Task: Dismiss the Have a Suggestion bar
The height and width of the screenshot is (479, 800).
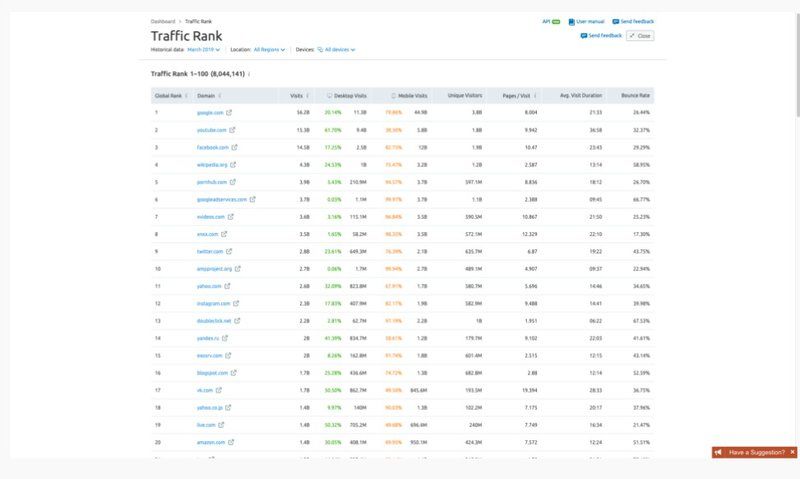Action: pos(792,452)
